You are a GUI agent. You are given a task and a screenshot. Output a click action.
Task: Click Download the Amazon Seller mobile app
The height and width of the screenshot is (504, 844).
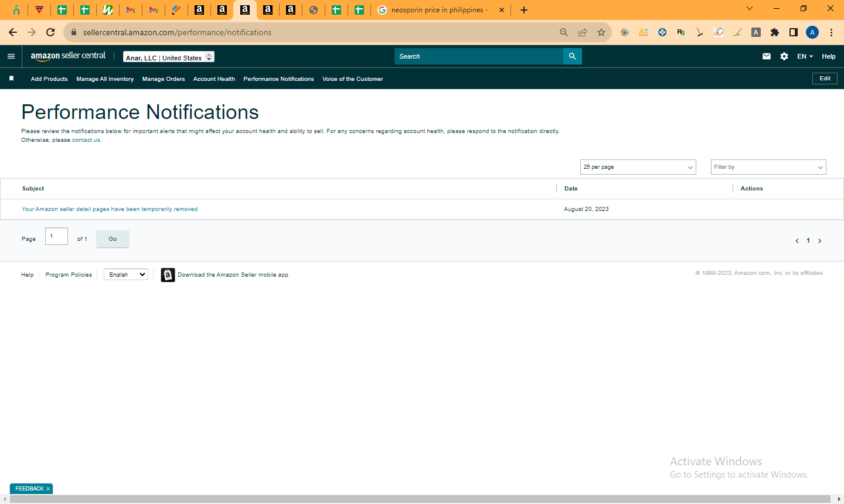click(x=233, y=275)
